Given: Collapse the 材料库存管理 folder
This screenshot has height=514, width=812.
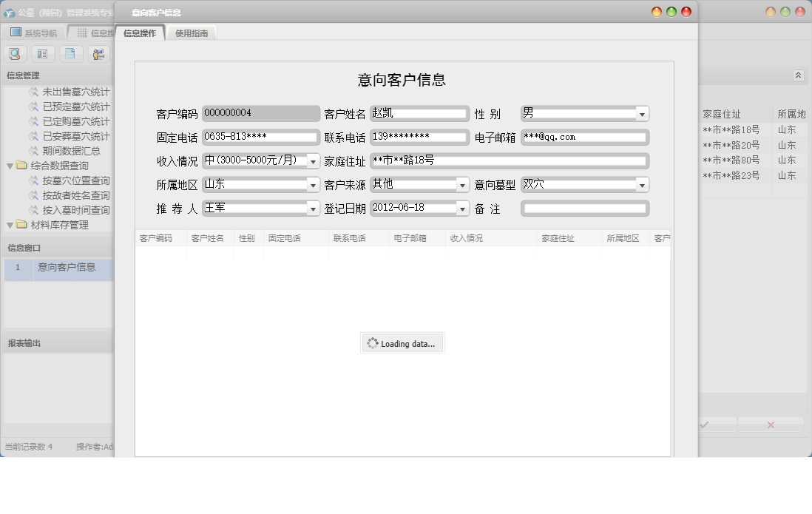Looking at the screenshot, I should pyautogui.click(x=10, y=225).
